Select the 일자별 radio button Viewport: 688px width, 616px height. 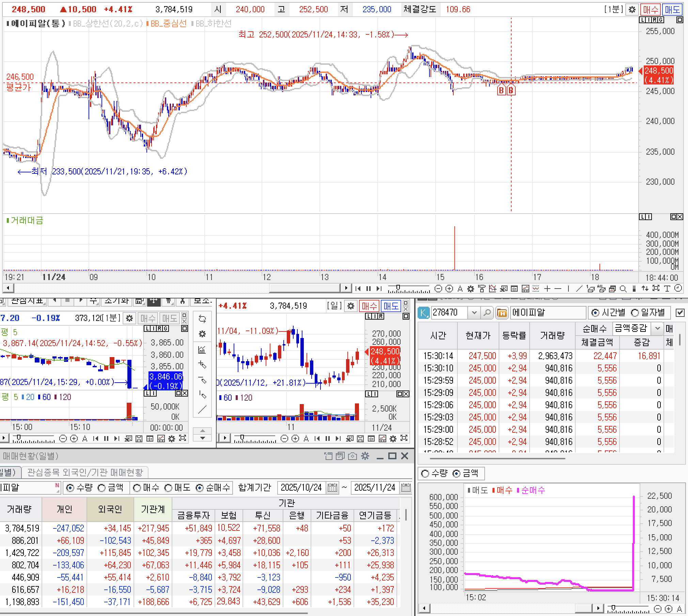point(635,312)
